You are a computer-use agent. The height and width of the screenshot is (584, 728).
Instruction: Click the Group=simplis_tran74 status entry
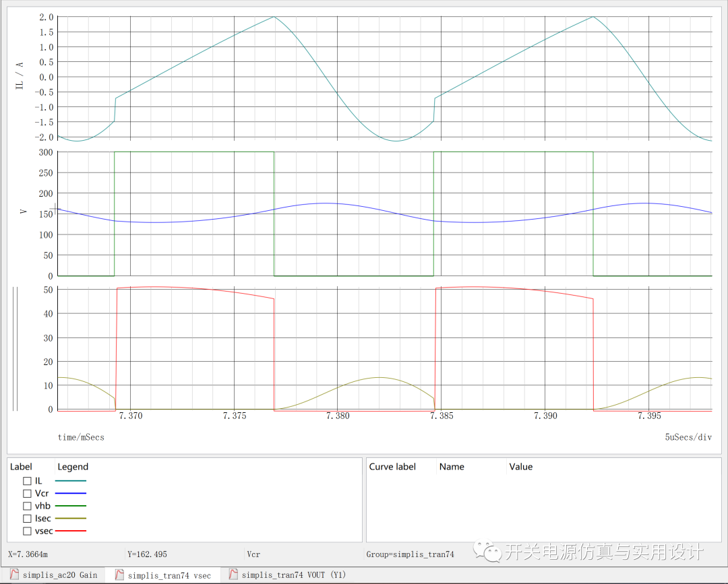pos(410,554)
